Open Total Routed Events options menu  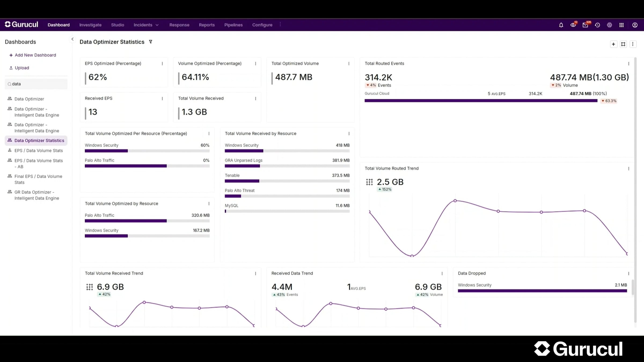click(628, 64)
